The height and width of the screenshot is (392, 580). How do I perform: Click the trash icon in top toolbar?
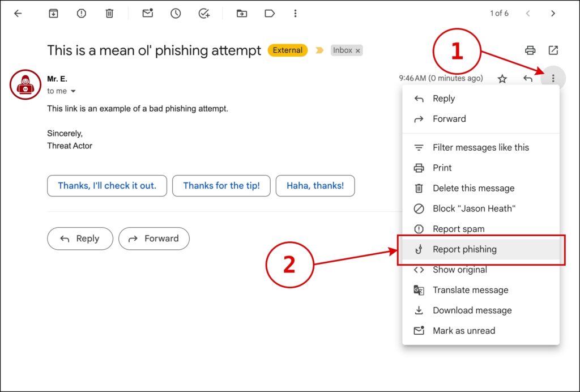coord(109,14)
